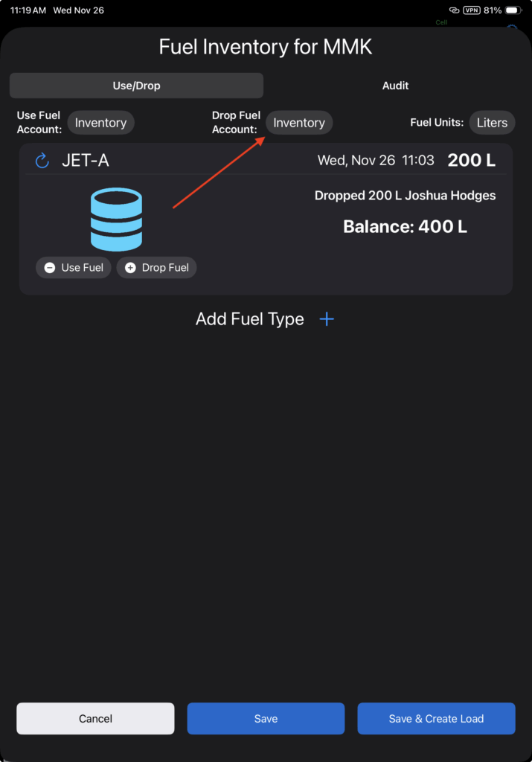532x762 pixels.
Task: Switch to the Audit tab
Action: coord(395,86)
